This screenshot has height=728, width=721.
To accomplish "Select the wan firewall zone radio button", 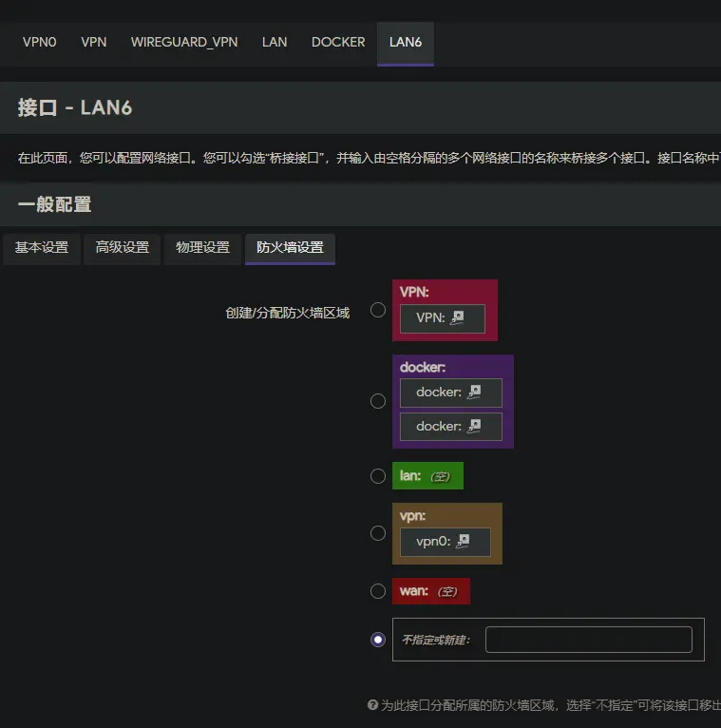I will pyautogui.click(x=378, y=591).
